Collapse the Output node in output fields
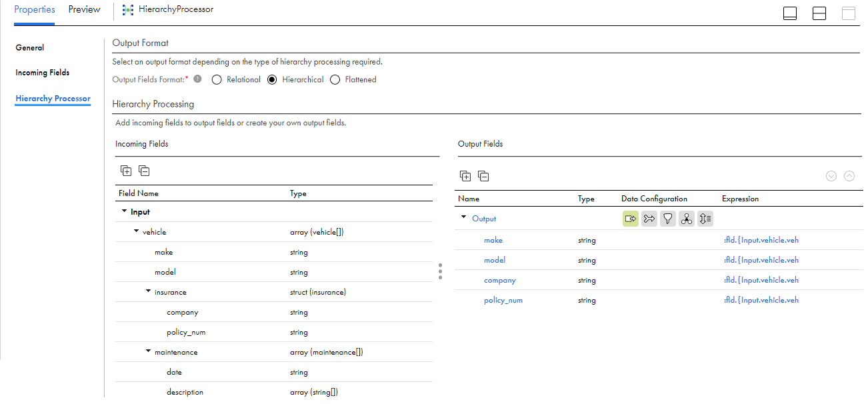868x404 pixels. pos(464,217)
